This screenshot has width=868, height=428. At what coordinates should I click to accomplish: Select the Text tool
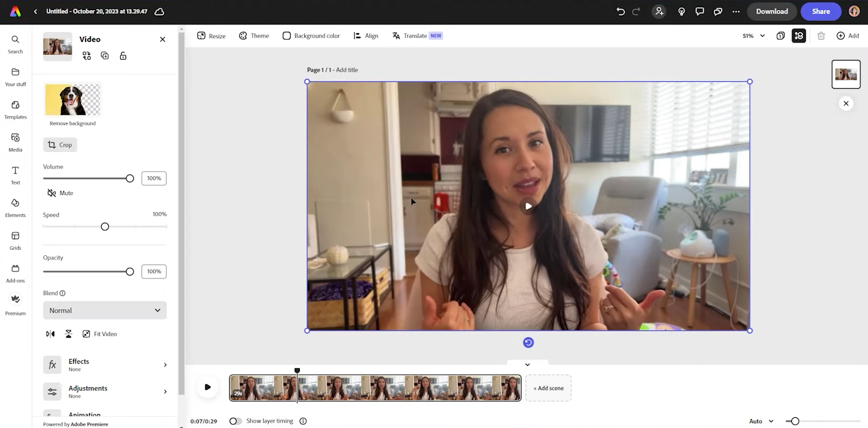[15, 175]
